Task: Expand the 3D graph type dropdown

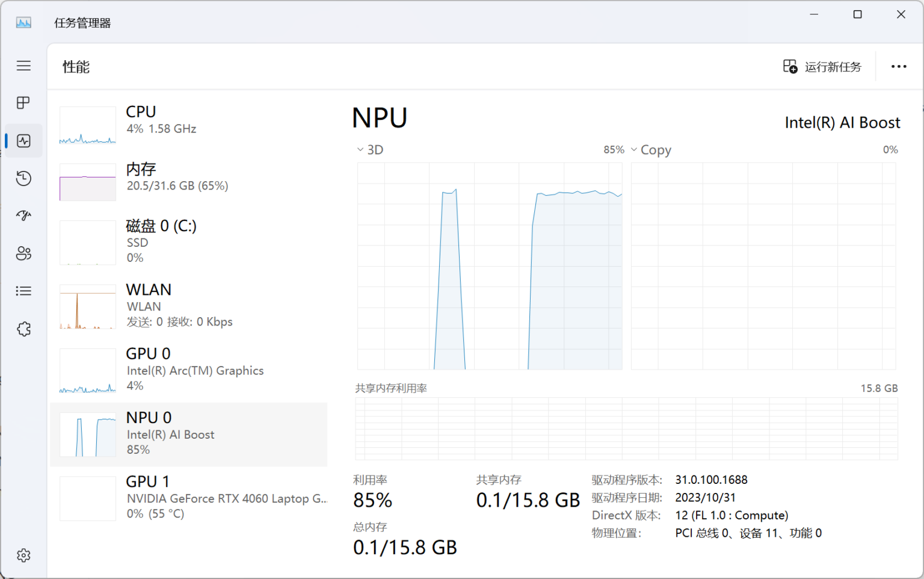Action: [370, 150]
